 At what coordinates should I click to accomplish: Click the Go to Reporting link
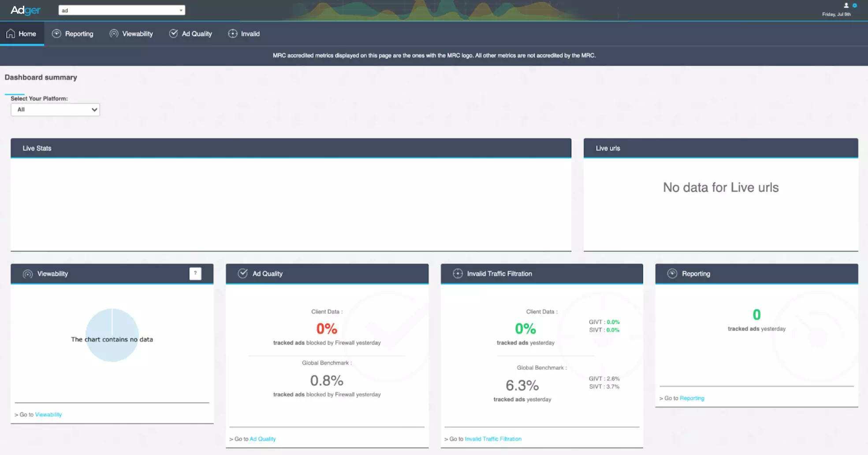(692, 398)
